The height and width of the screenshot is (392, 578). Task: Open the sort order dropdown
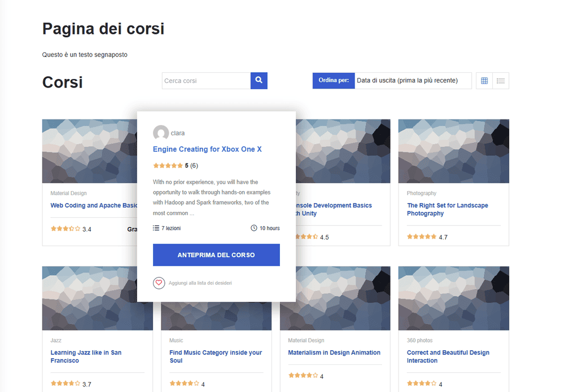click(413, 81)
